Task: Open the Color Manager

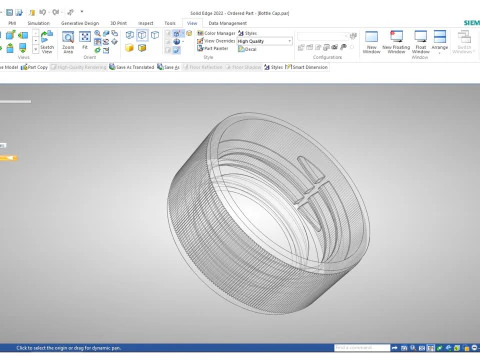Action: click(x=216, y=33)
